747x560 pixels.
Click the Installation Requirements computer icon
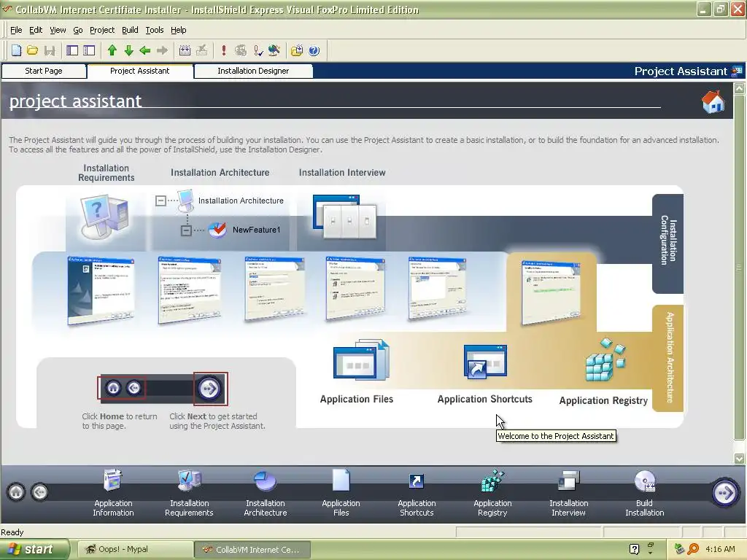point(105,217)
